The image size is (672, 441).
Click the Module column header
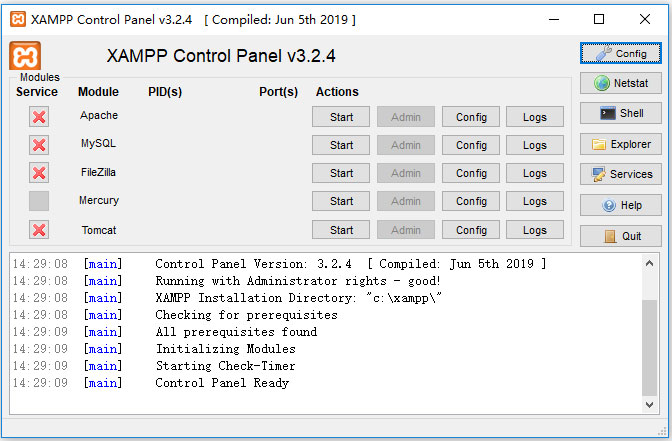[x=98, y=92]
